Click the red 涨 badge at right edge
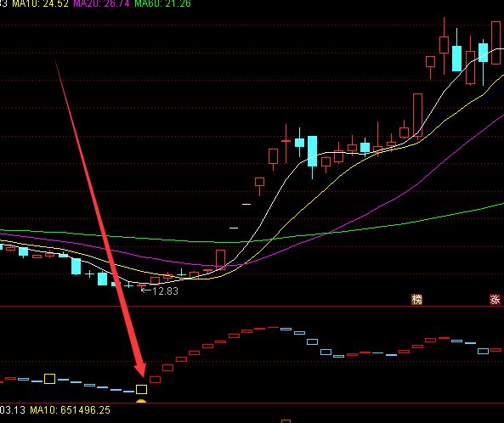Screen dimensions: 504x423 coord(495,299)
